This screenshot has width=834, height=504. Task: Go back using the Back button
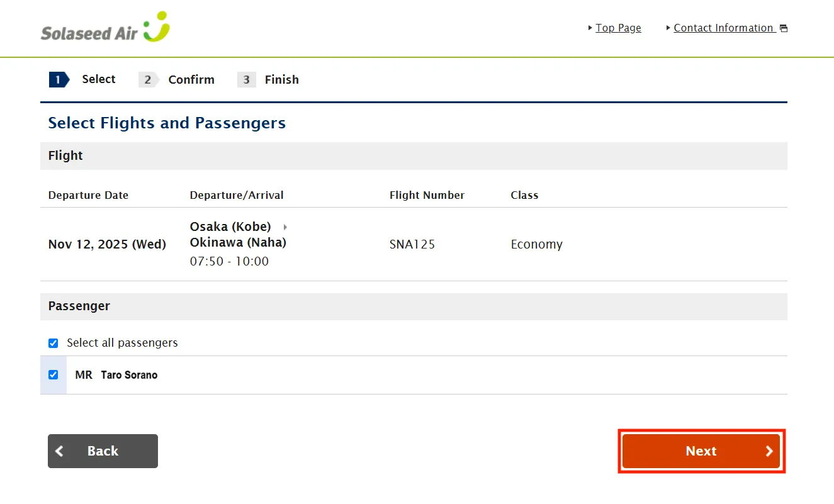[103, 451]
